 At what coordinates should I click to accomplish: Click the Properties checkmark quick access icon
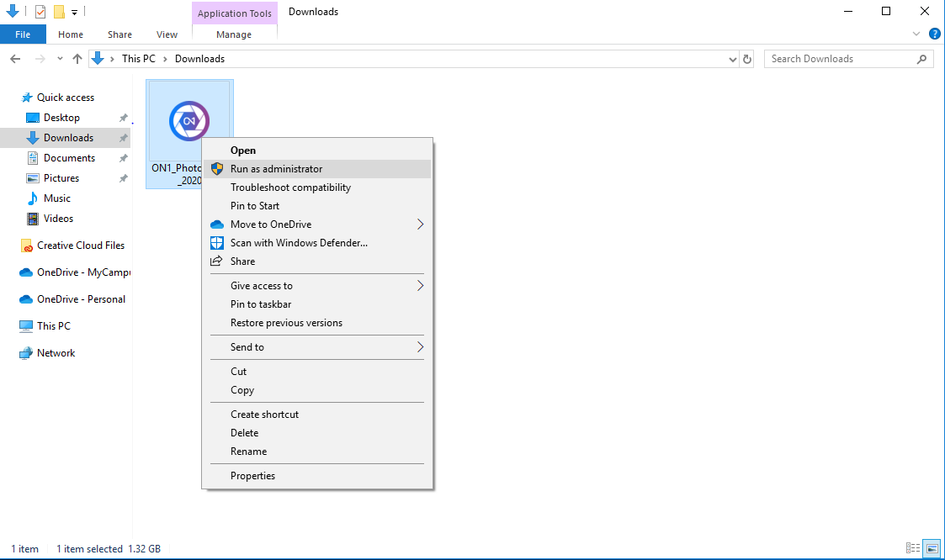click(x=40, y=12)
